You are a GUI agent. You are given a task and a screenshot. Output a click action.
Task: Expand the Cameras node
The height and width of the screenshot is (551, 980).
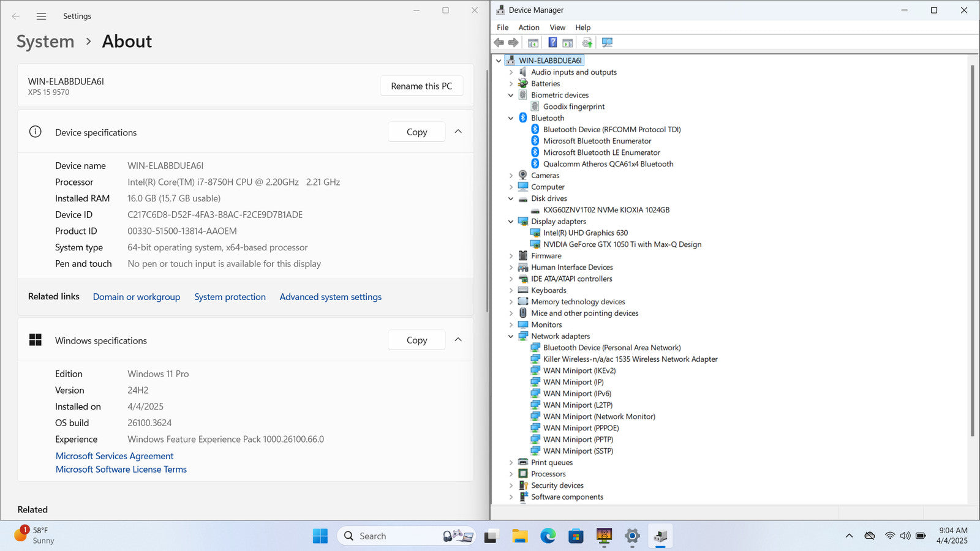click(x=511, y=176)
